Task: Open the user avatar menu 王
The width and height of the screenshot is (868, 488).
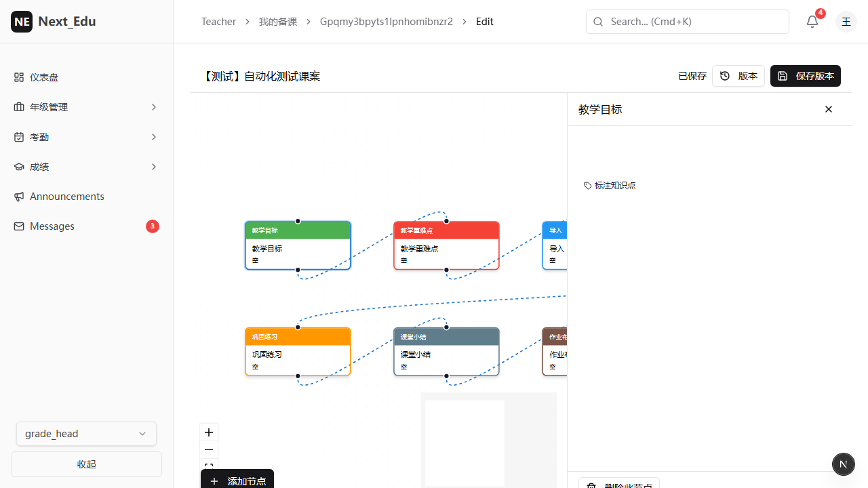Action: 846,22
